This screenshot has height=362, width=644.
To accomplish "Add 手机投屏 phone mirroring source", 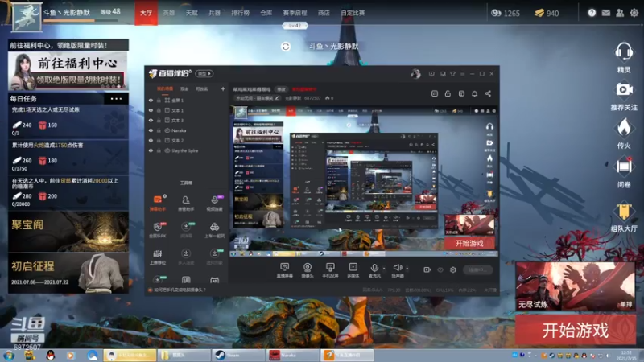I will 330,270.
